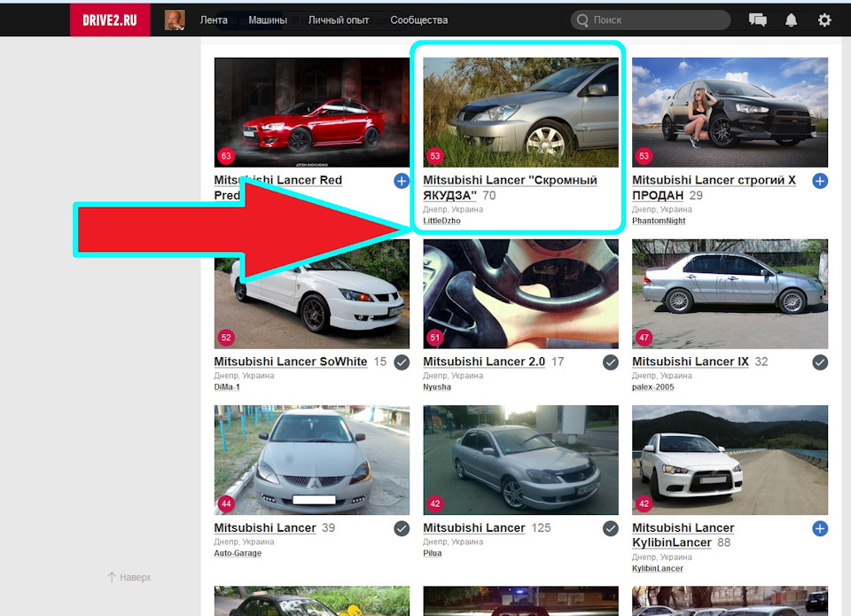Open black Lancer with girl thumbnail
Image resolution: width=851 pixels, height=616 pixels.
pyautogui.click(x=730, y=113)
